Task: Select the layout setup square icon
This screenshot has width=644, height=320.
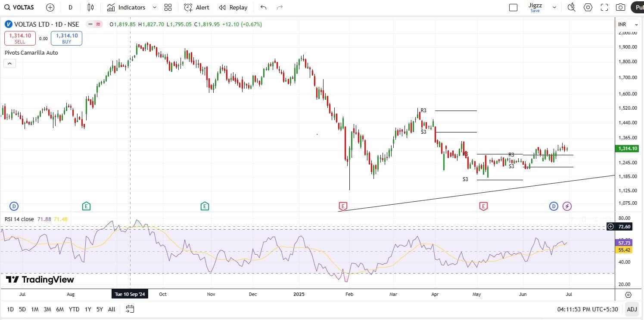Action: coord(513,7)
